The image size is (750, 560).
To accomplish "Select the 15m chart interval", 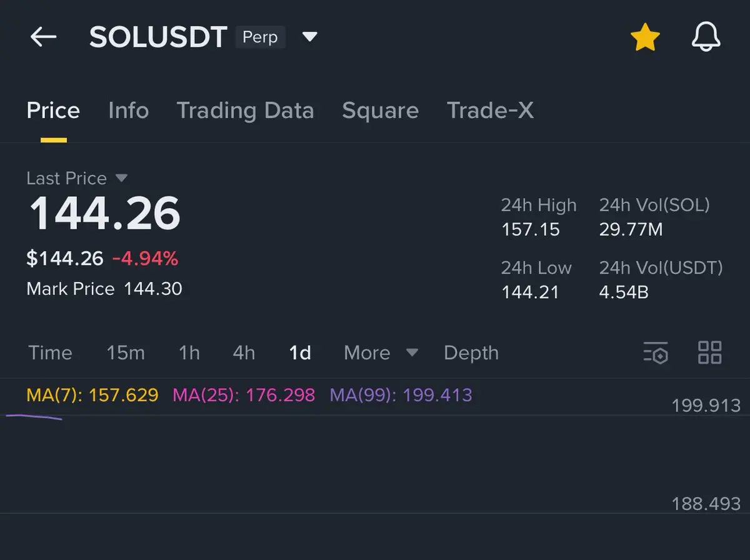I will click(x=125, y=352).
